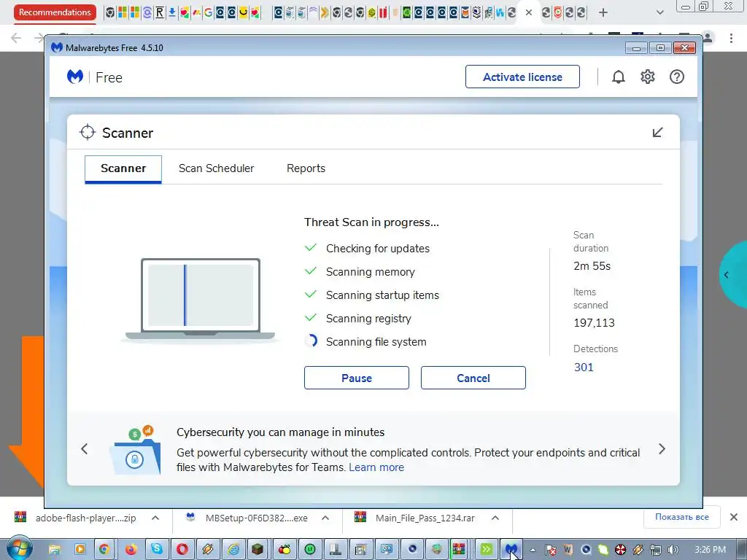The height and width of the screenshot is (560, 747).
Task: Open Opera from the taskbar
Action: point(182,550)
